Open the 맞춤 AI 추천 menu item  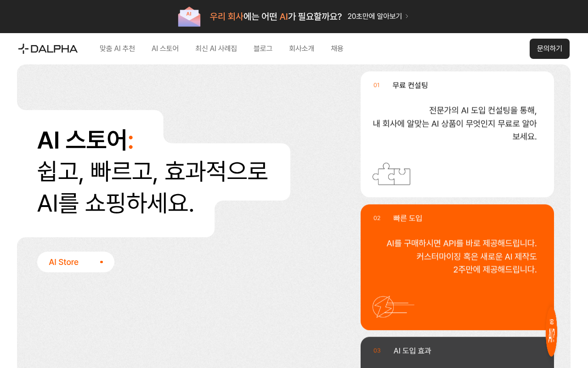coord(117,48)
